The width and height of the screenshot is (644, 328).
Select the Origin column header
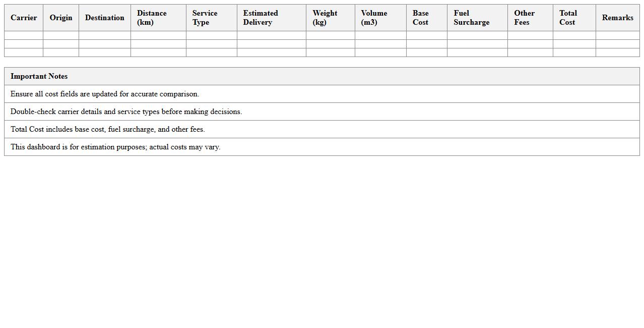click(x=60, y=17)
